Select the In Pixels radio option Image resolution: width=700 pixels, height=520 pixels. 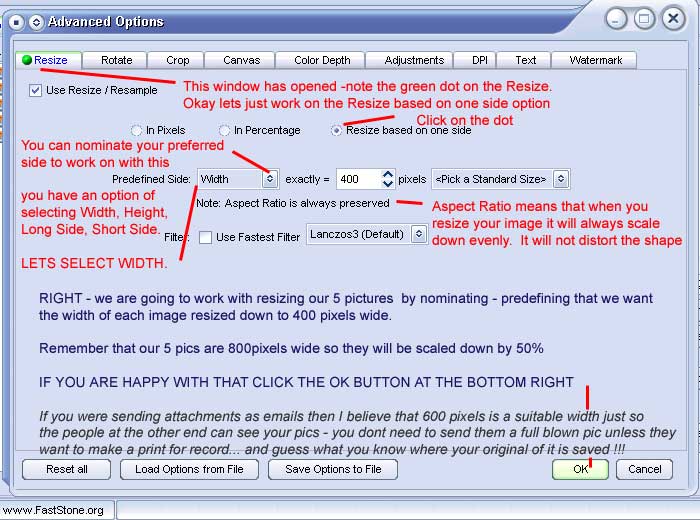pyautogui.click(x=136, y=130)
